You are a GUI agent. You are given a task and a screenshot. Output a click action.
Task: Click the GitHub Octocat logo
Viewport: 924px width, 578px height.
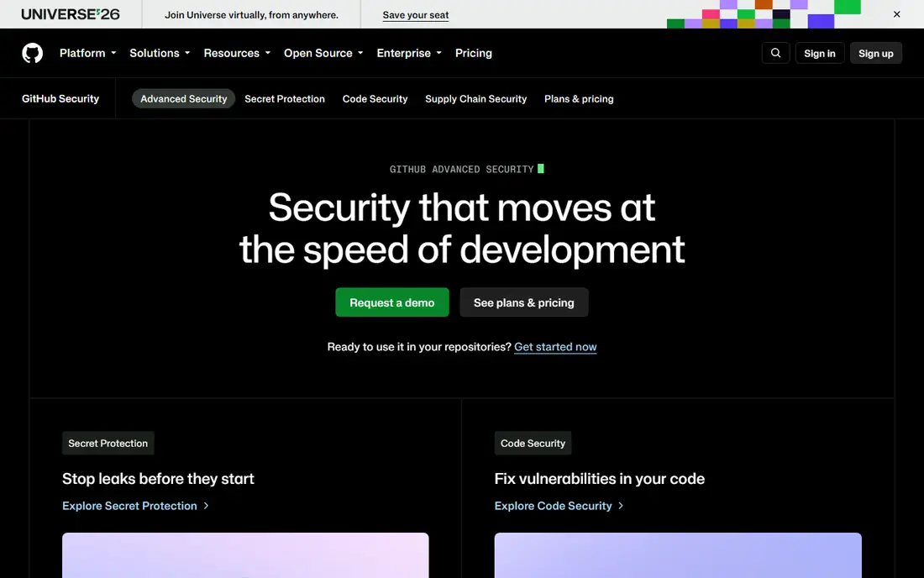[33, 53]
